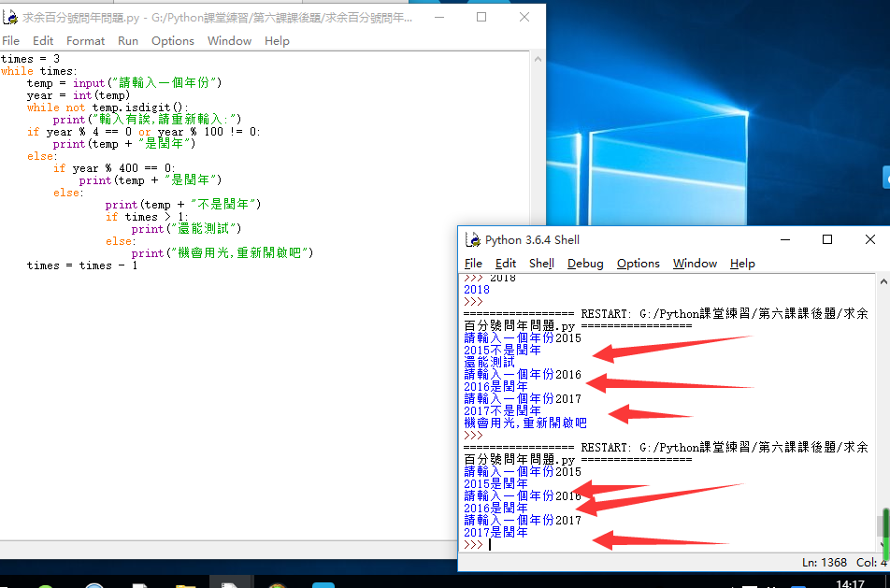Open the Help menu in Python Shell
Image resolution: width=890 pixels, height=588 pixels.
(742, 264)
